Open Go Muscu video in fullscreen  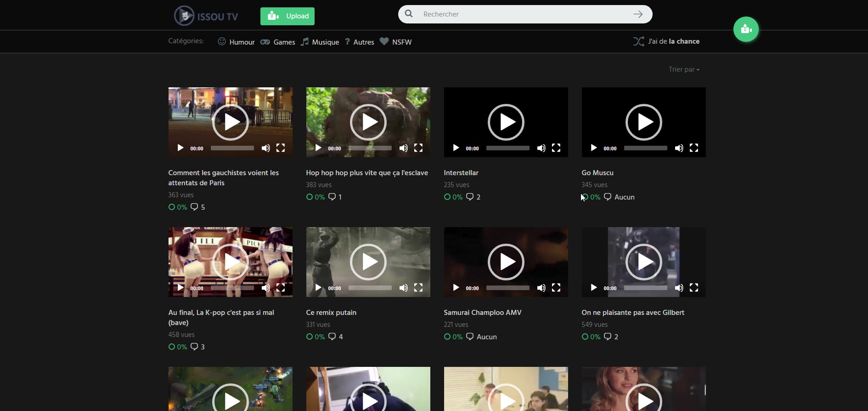click(x=694, y=148)
